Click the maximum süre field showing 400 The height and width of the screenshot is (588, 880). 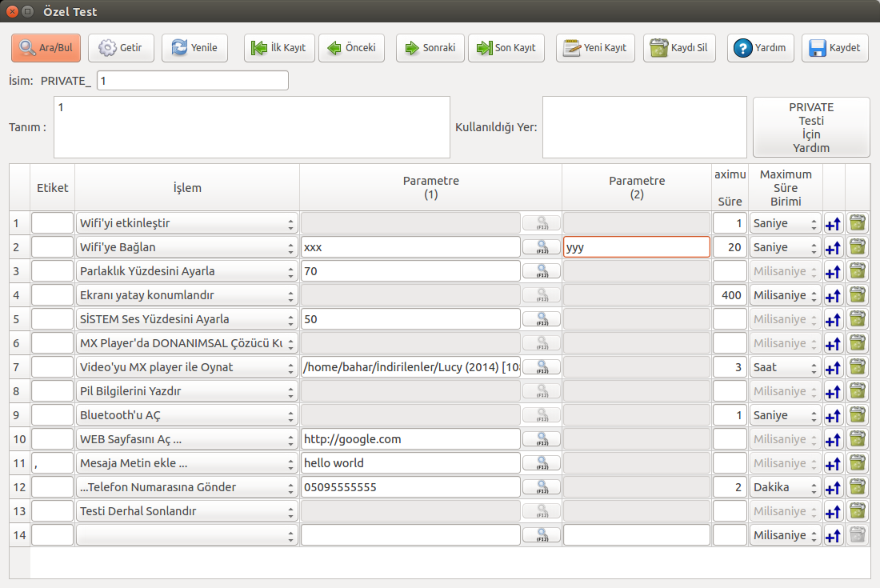tap(730, 295)
